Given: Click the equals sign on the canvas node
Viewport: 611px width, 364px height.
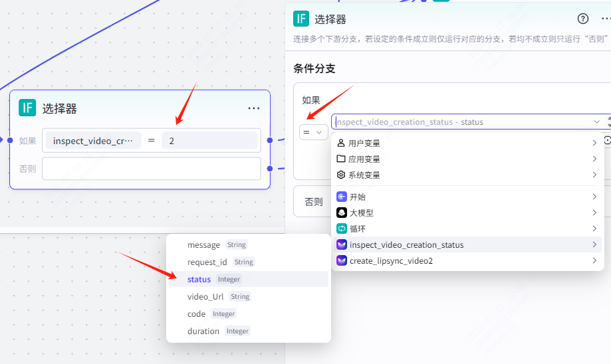Looking at the screenshot, I should click(152, 141).
